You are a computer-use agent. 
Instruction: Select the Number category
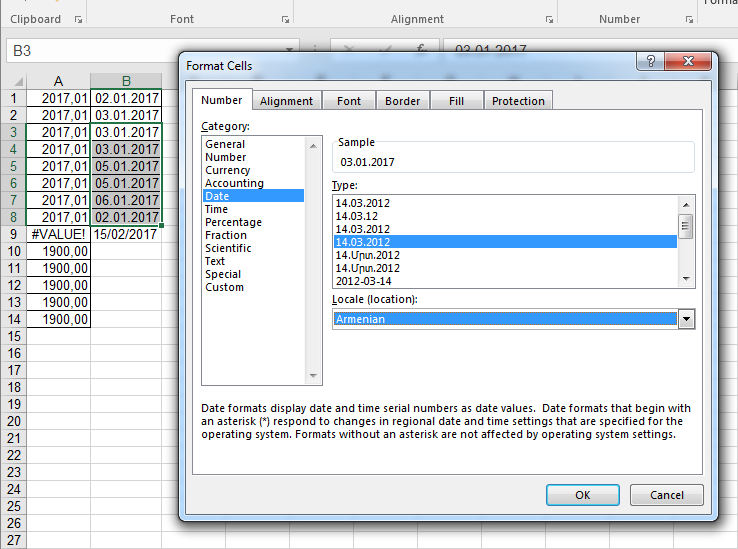tap(253, 157)
